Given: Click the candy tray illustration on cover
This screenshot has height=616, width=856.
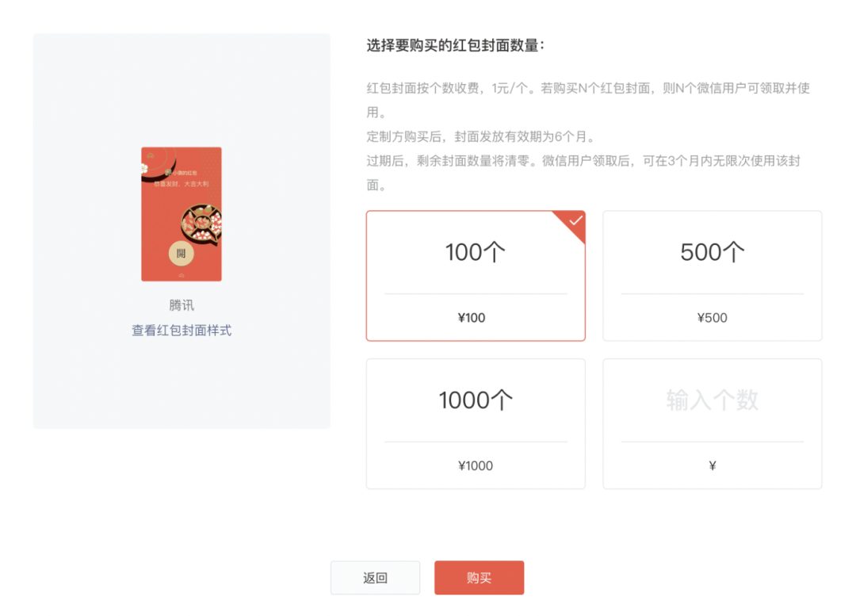Looking at the screenshot, I should click(201, 224).
